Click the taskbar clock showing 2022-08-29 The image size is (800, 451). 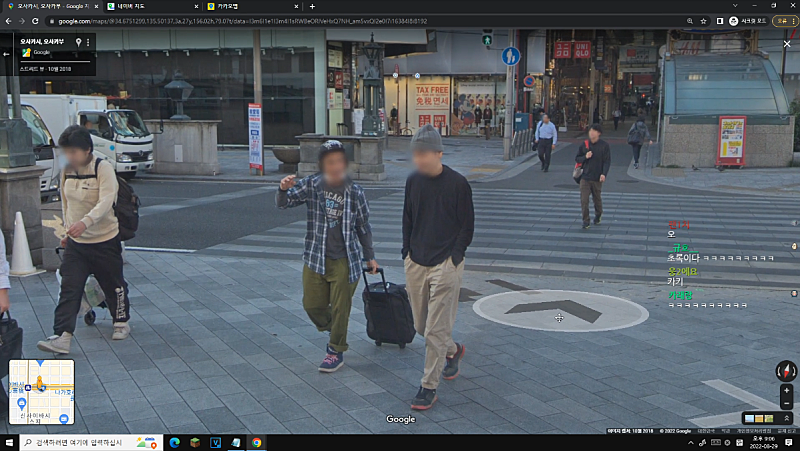pyautogui.click(x=763, y=442)
